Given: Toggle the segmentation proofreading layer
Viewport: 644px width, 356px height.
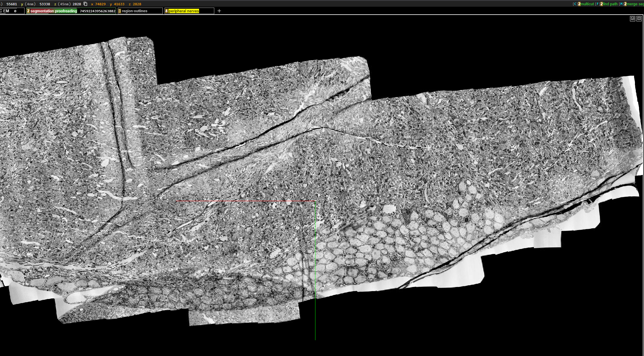Looking at the screenshot, I should [53, 11].
